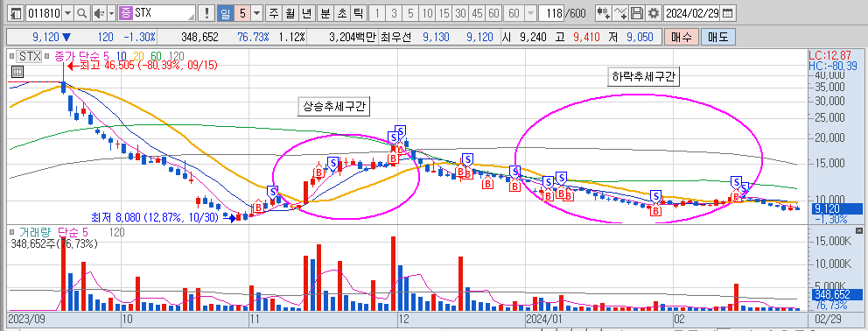Click the open price value 9,240
The height and width of the screenshot is (331, 868).
tap(533, 38)
